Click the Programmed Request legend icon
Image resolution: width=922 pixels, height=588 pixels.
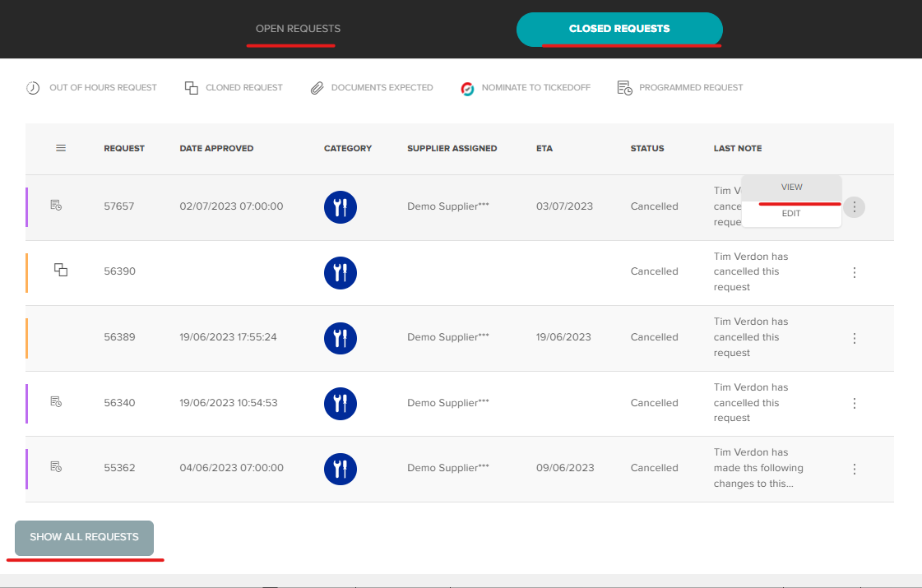click(624, 88)
